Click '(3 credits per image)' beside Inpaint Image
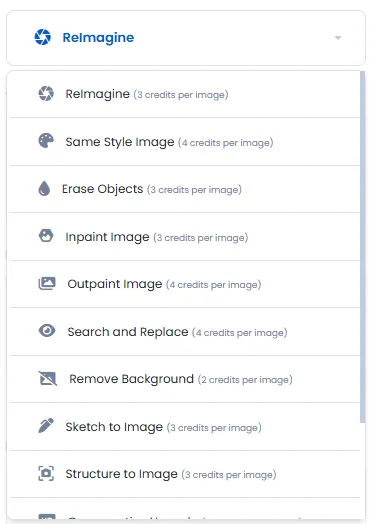 coord(201,238)
